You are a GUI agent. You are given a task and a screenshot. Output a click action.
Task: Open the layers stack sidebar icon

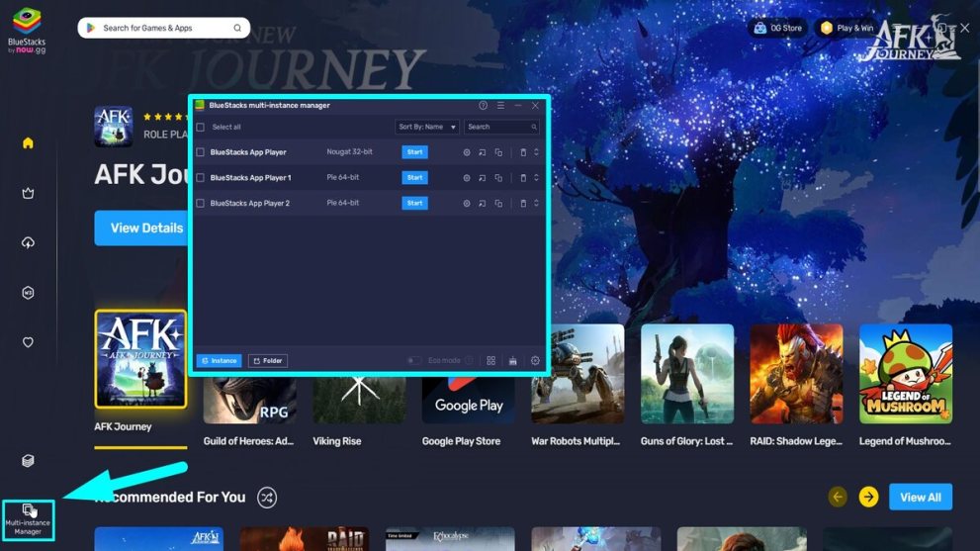tap(28, 461)
